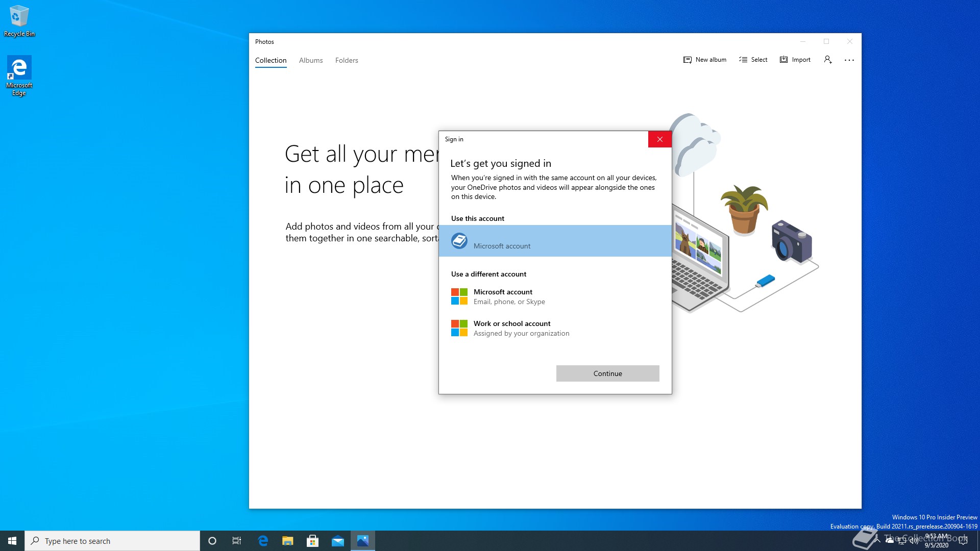Click the OneDrive cloud tray icon
980x551 pixels.
890,541
